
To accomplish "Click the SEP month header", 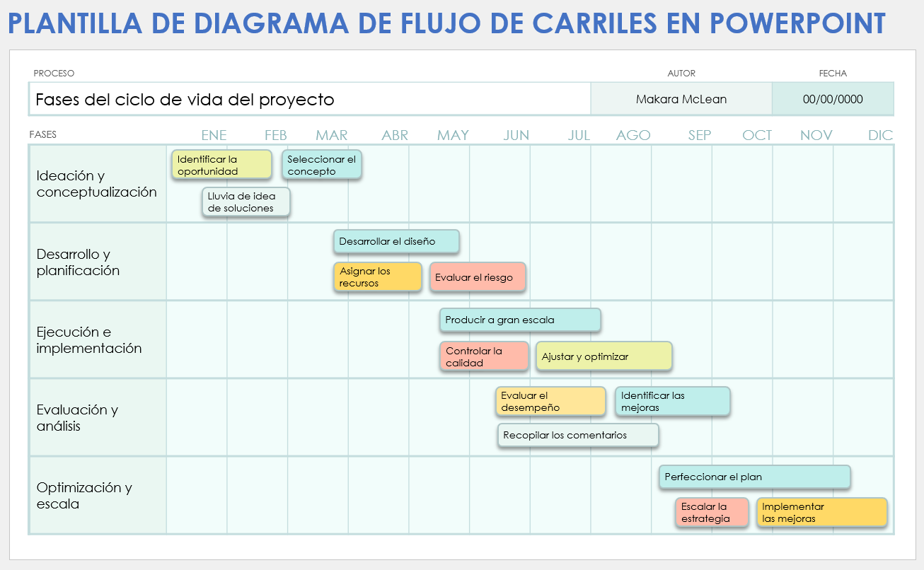I will pyautogui.click(x=700, y=135).
